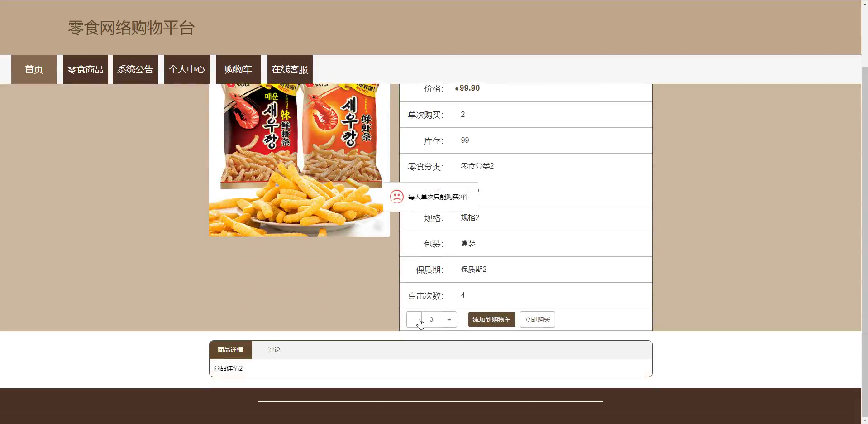Screen dimensions: 868x424
Task: Visit 个人中心 from the navigation bar
Action: [187, 69]
